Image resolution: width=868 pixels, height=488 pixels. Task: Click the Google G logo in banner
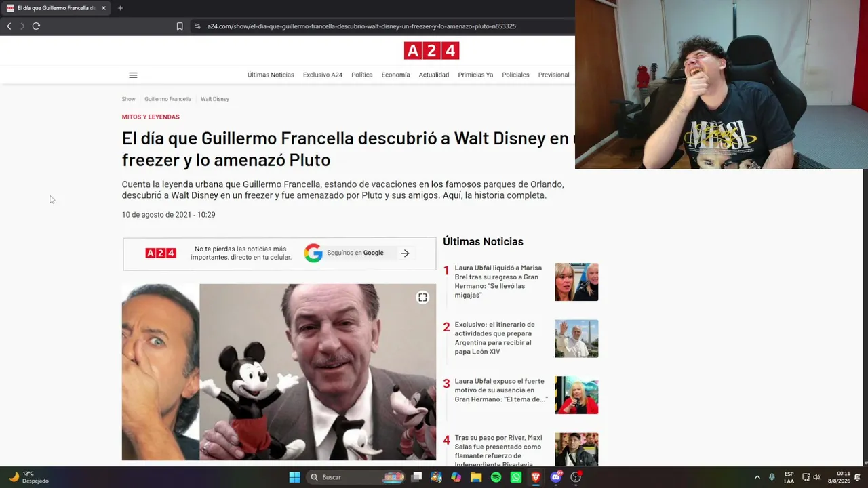313,253
